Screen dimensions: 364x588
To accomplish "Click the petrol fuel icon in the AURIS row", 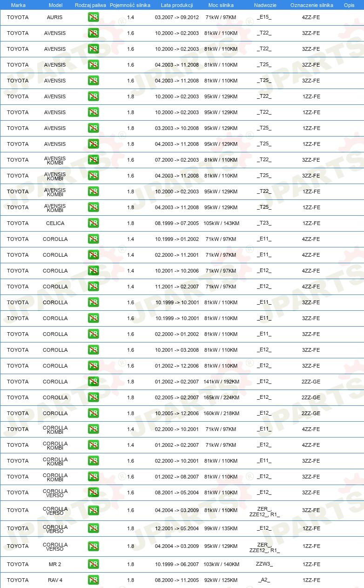I will pos(93,17).
